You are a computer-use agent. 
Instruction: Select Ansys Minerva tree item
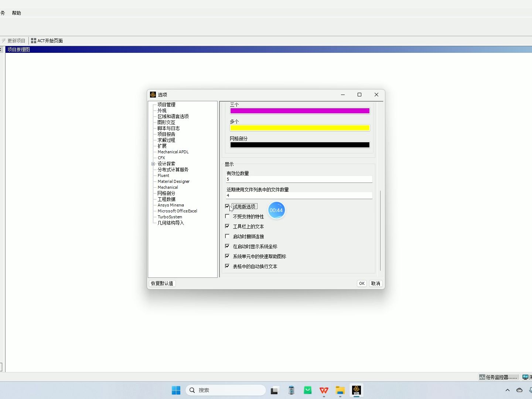171,205
